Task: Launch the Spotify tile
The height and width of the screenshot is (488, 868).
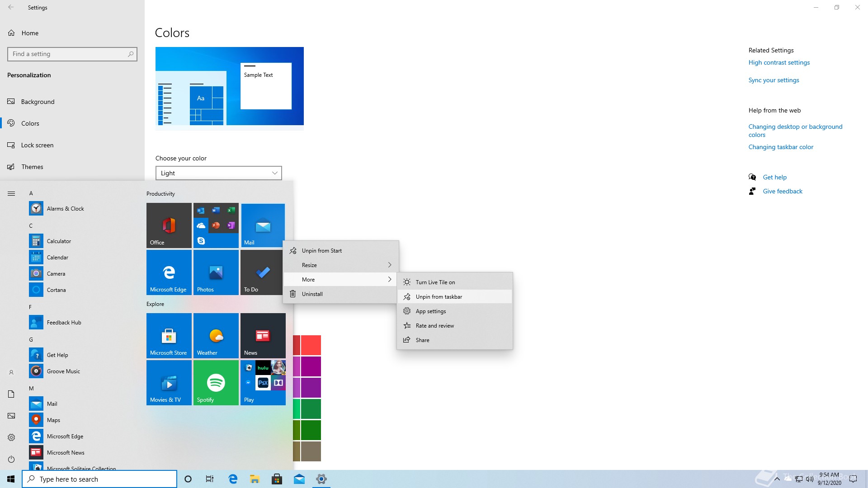Action: [x=216, y=382]
